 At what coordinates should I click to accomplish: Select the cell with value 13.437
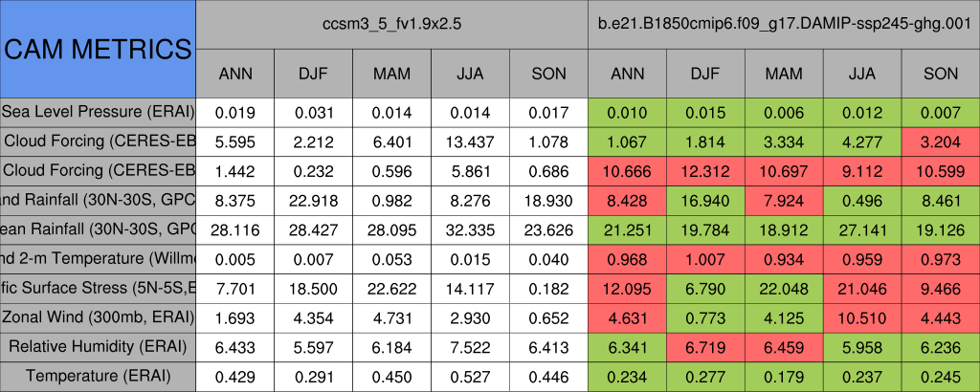(470, 142)
